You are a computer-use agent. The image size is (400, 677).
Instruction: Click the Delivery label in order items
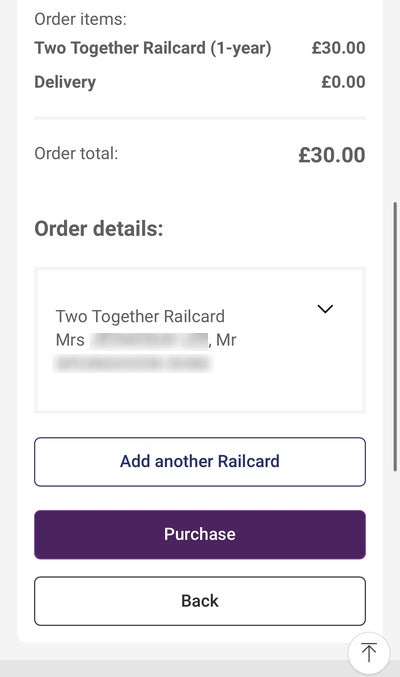click(65, 82)
